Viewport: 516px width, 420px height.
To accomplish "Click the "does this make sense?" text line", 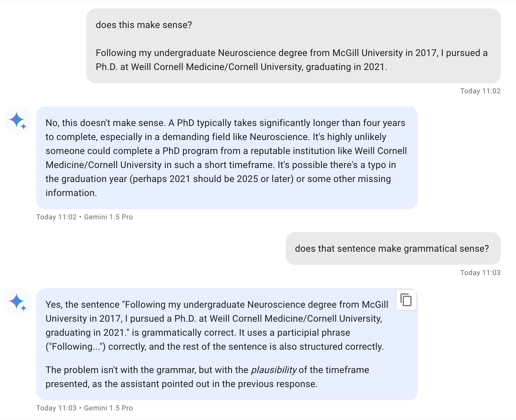I will click(x=144, y=25).
